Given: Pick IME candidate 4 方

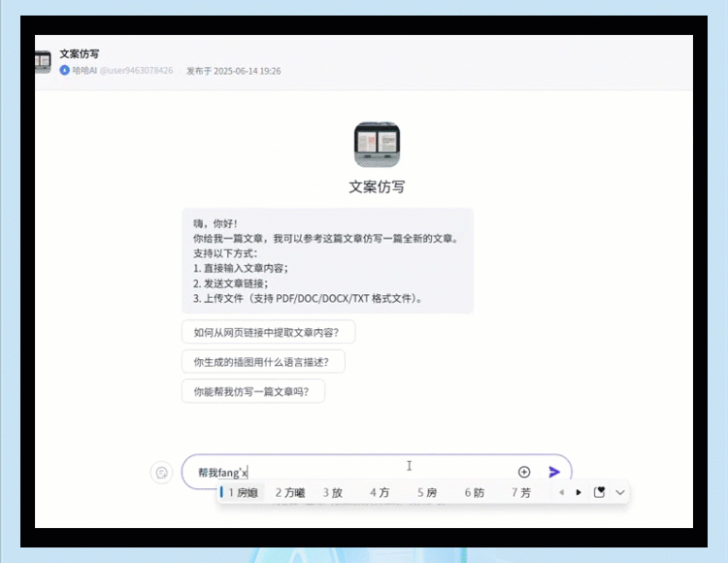Looking at the screenshot, I should pyautogui.click(x=380, y=492).
